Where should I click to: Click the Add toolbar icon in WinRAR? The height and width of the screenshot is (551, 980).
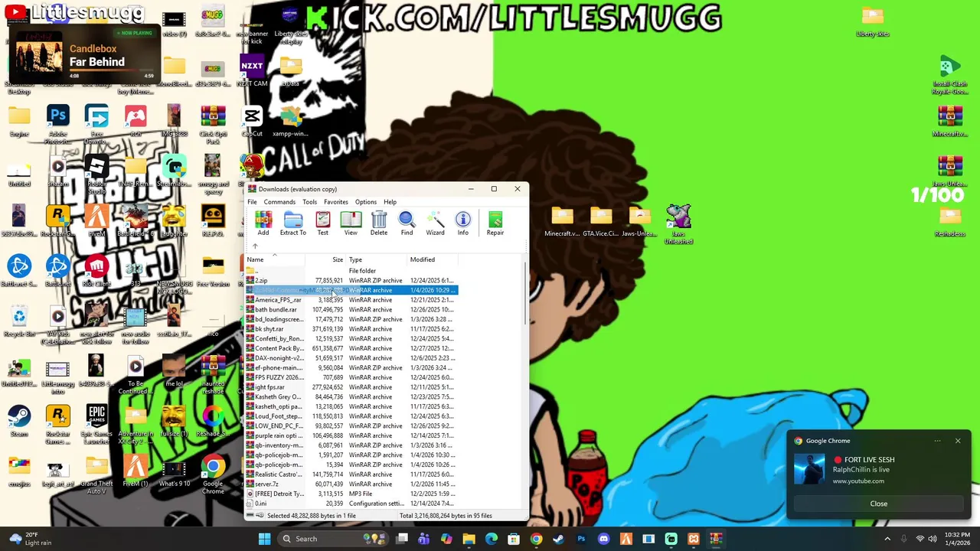pos(263,223)
